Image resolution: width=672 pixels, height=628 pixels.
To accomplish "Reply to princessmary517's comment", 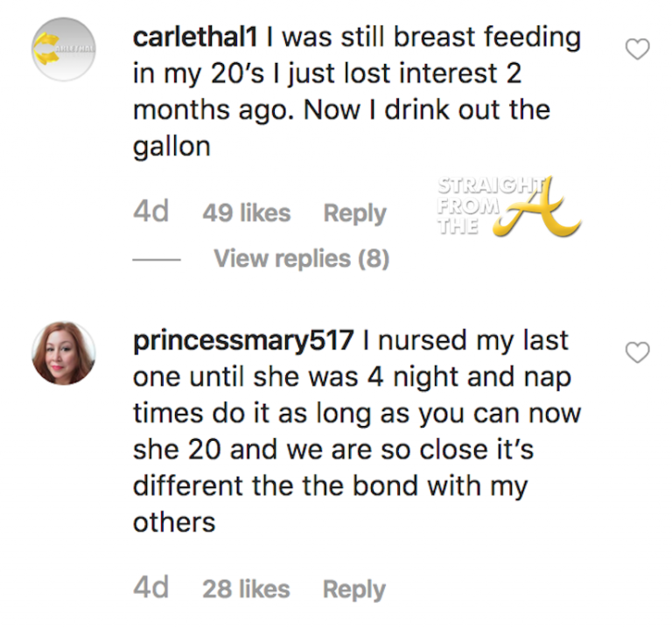I will (x=354, y=590).
